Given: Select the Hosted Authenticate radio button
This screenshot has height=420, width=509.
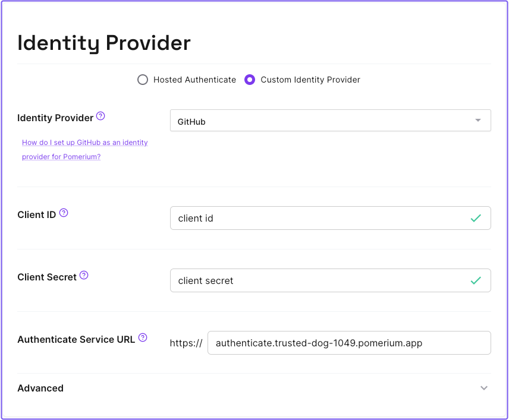Looking at the screenshot, I should pos(142,79).
